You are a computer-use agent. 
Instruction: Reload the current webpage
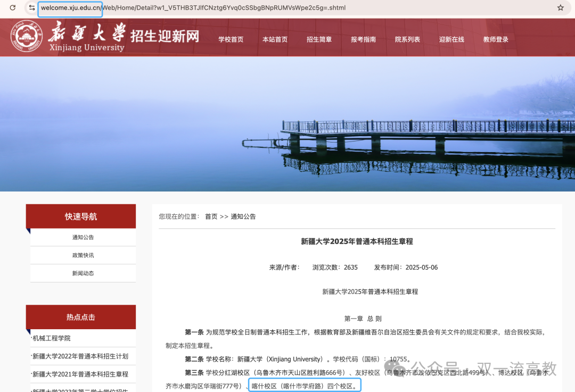(x=12, y=8)
